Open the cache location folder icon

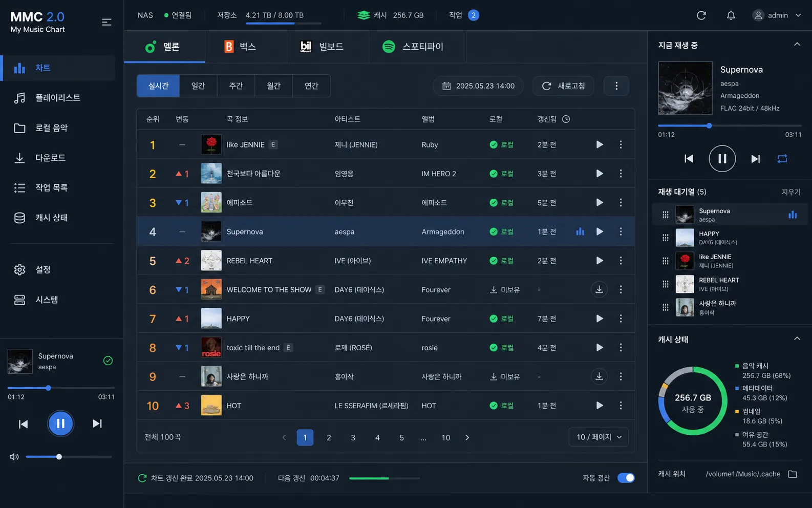click(793, 474)
